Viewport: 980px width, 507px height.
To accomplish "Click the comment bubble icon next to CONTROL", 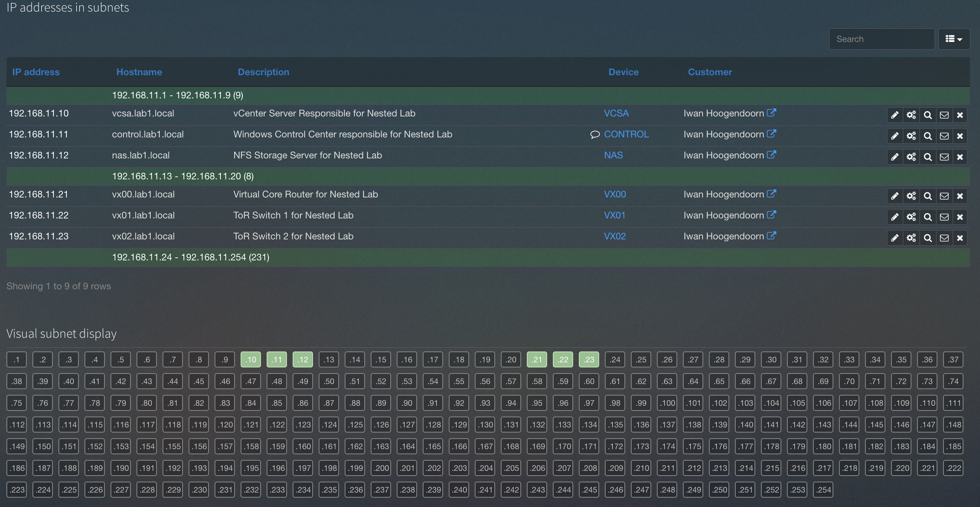I will click(595, 135).
